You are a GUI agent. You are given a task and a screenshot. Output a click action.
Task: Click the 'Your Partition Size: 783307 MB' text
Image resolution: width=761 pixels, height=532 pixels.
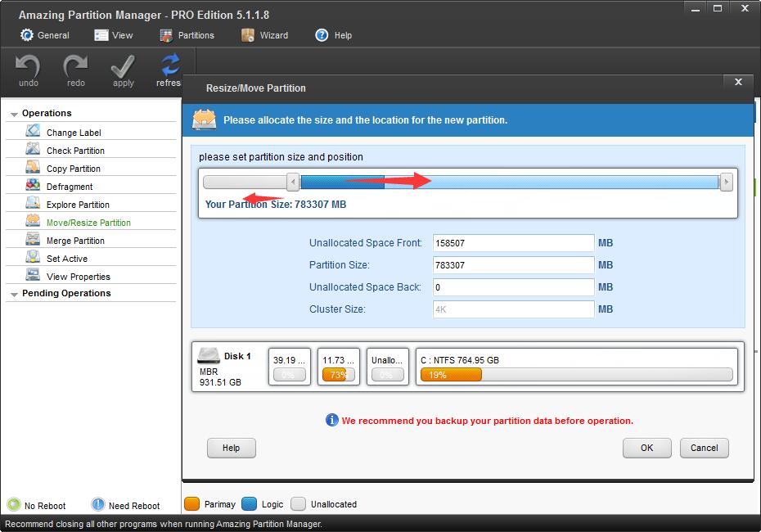click(x=276, y=205)
